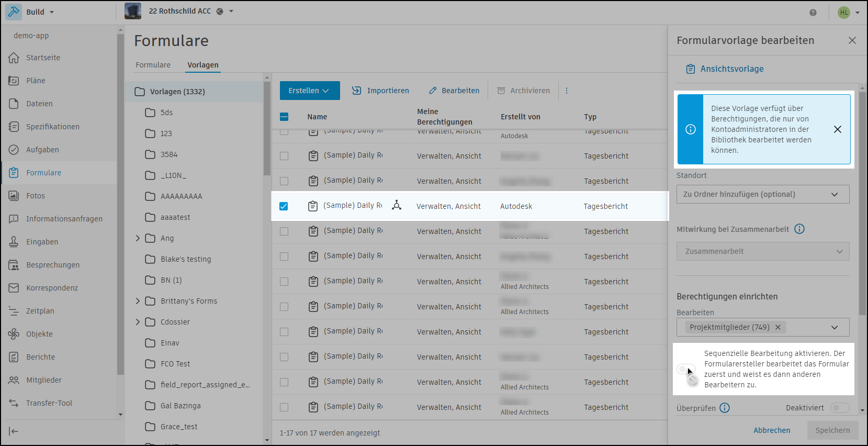
Task: Expand the Brittany's Forms folder
Action: pyautogui.click(x=138, y=301)
